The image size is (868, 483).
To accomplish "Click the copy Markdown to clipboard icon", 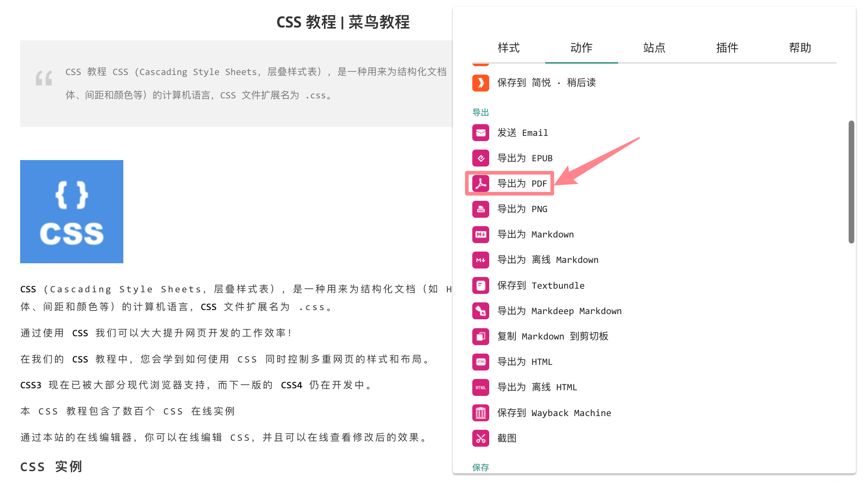I will [481, 336].
